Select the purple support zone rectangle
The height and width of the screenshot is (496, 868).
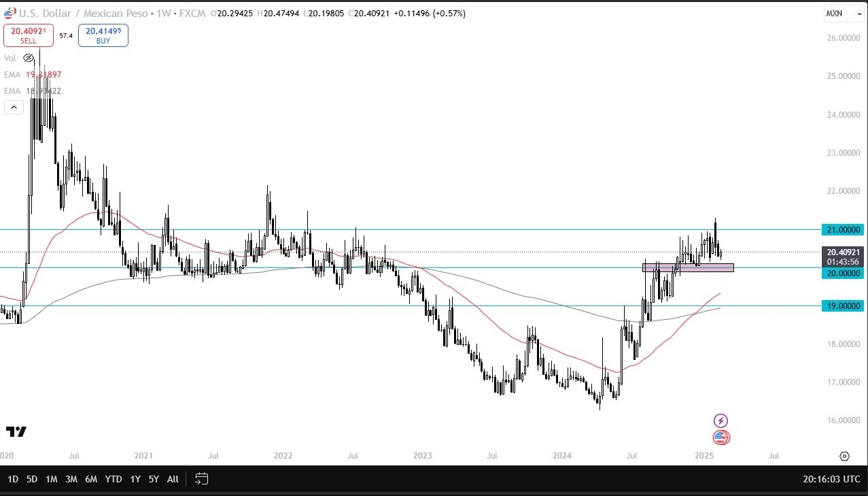[688, 267]
